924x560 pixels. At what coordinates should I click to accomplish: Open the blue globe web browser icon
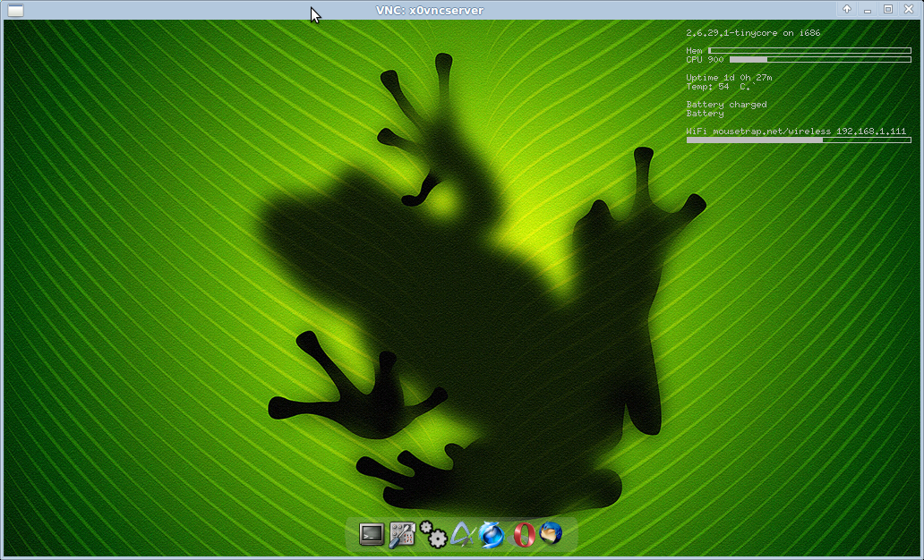[x=492, y=535]
